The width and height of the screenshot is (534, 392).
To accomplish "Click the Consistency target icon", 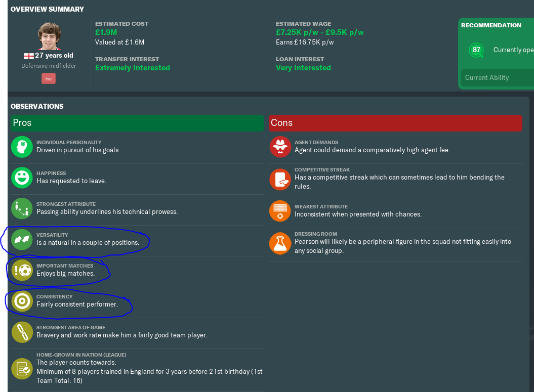I will [x=22, y=302].
